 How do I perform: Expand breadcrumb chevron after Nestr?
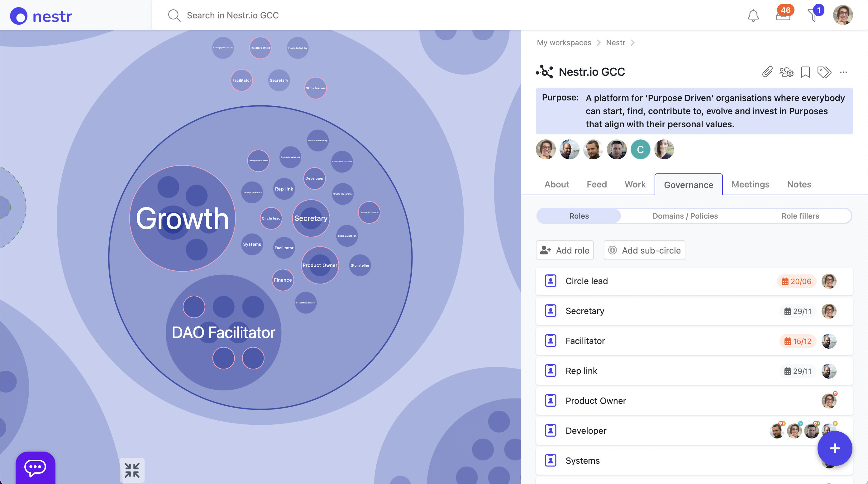coord(632,43)
